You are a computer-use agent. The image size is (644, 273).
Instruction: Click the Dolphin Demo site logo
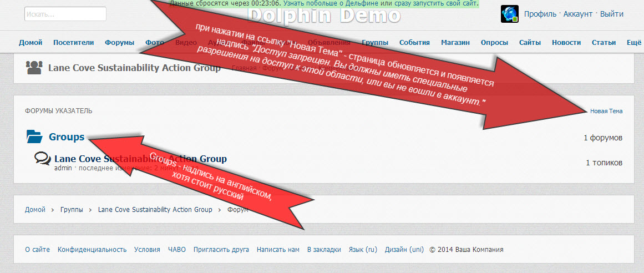pos(324,16)
